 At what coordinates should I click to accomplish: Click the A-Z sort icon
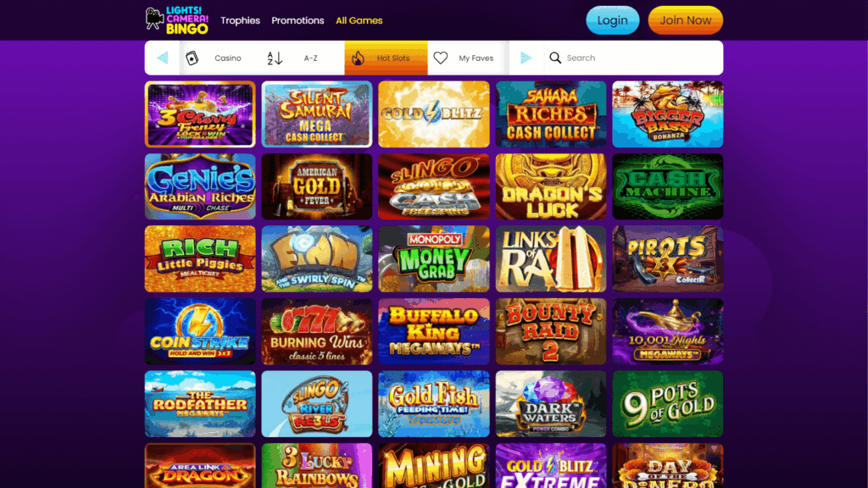275,58
